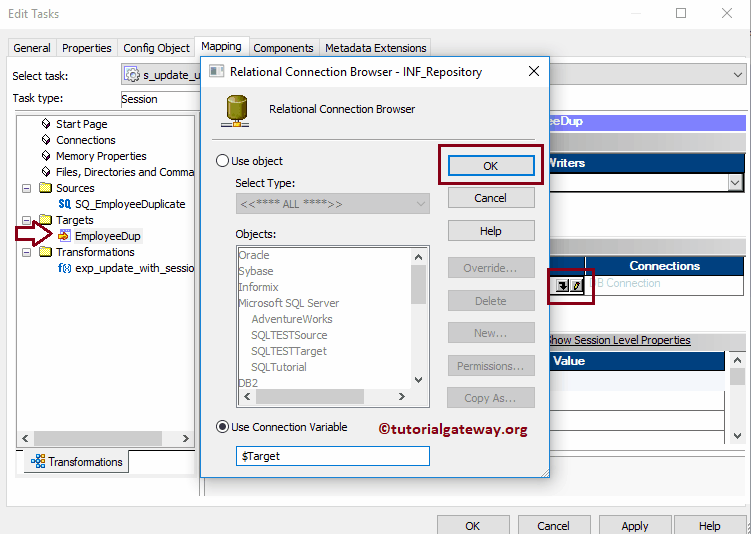Click the Task type Session field
751x534 pixels.
(160, 99)
